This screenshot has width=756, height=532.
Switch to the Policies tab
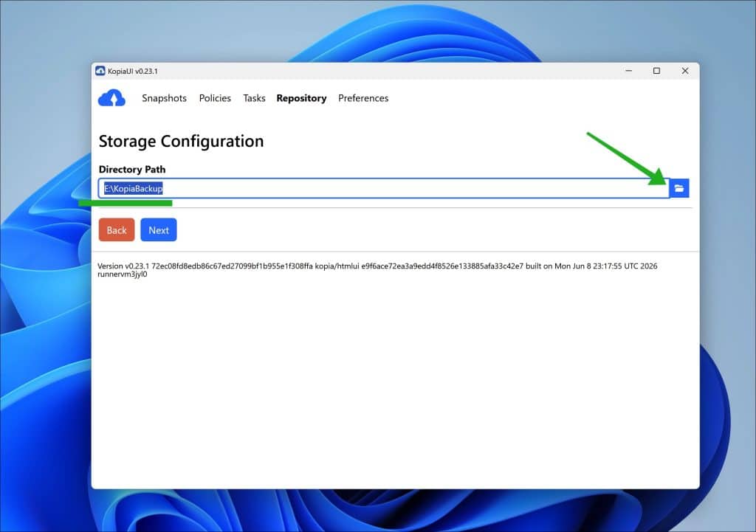(215, 98)
